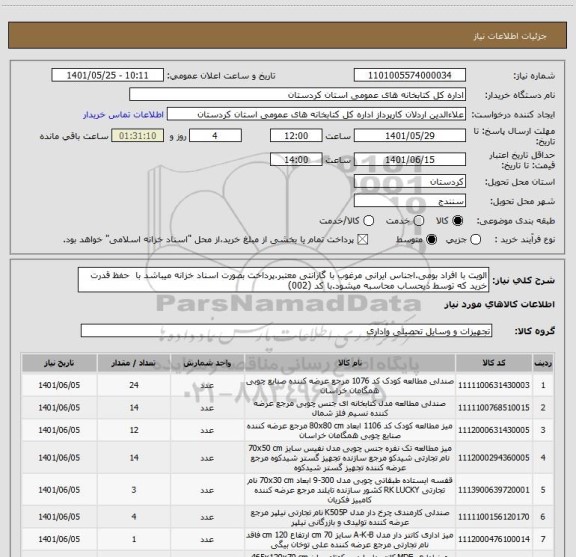Click item code 1111100631430003
The height and width of the screenshot is (557, 576).
[494, 385]
